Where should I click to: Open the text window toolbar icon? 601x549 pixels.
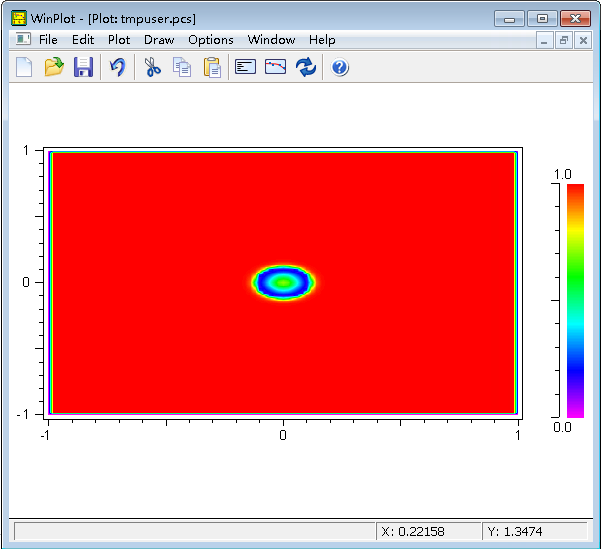245,67
